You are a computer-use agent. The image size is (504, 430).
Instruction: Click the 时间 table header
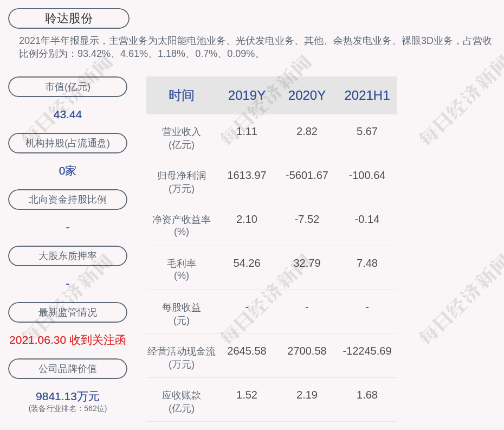(x=182, y=95)
